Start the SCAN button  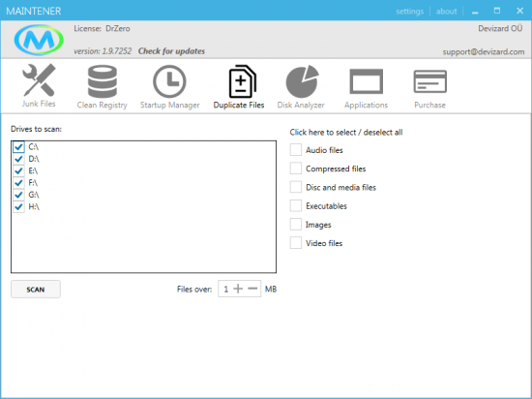pyautogui.click(x=36, y=290)
